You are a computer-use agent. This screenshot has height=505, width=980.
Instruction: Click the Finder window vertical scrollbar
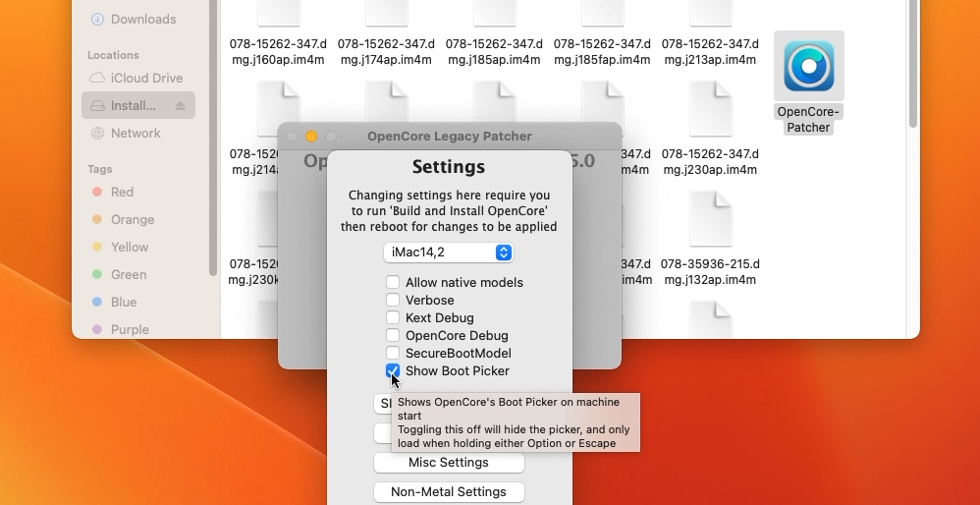[x=913, y=63]
